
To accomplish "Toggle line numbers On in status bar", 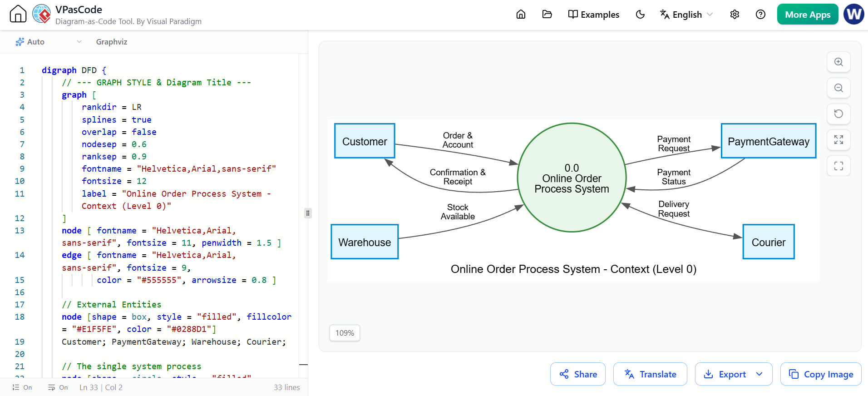I will pyautogui.click(x=22, y=387).
